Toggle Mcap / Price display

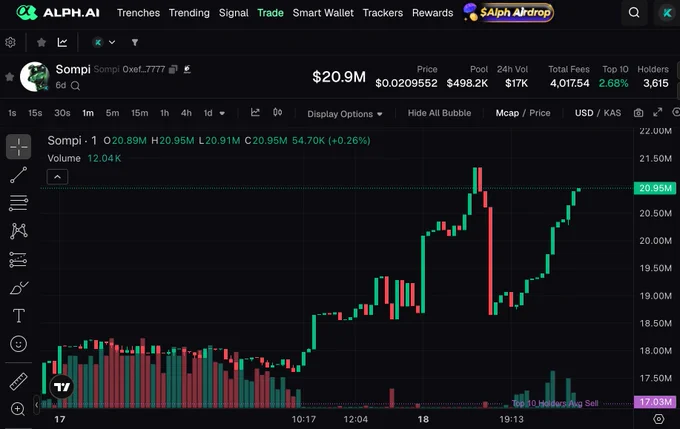(523, 113)
